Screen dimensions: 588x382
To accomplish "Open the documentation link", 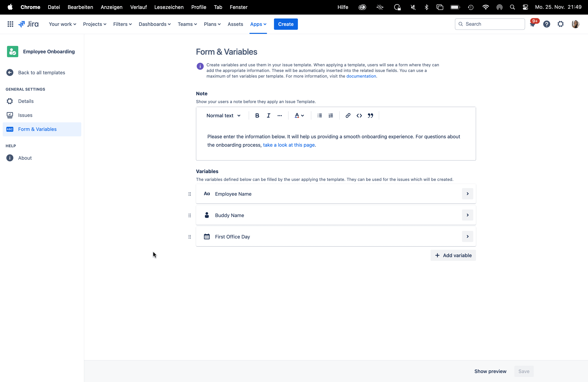I will point(361,76).
